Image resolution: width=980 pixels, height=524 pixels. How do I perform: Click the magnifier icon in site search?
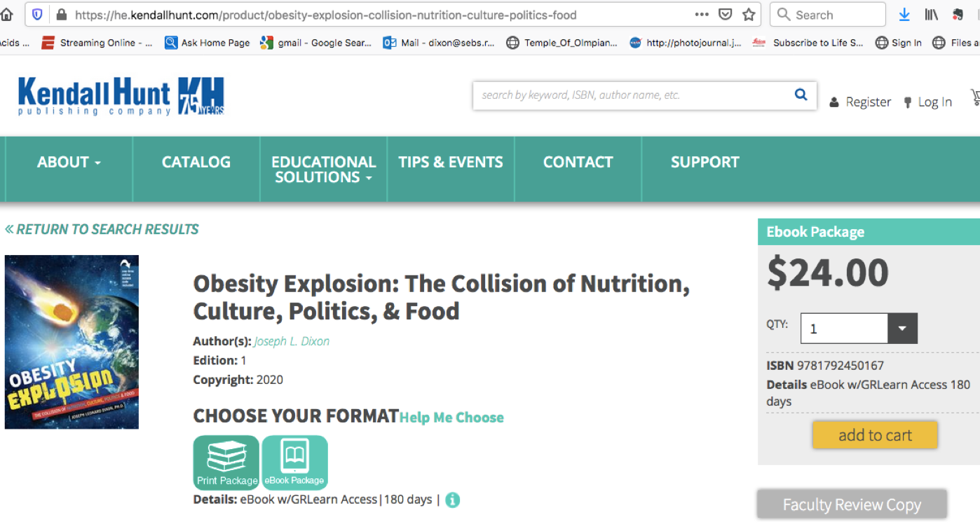tap(801, 95)
